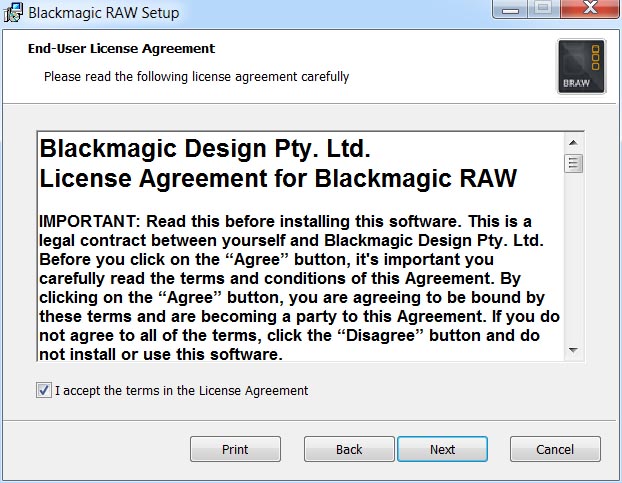
Task: Click the license scrollbar down arrow
Action: [x=573, y=350]
